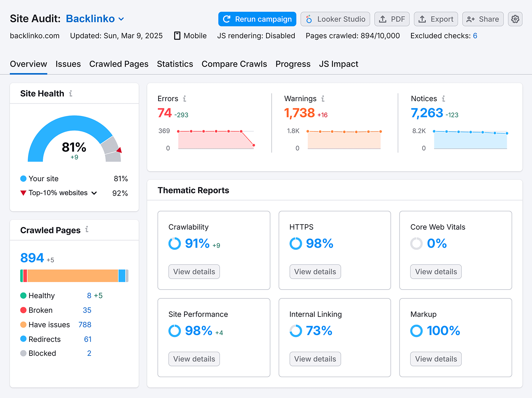Click the Site Performance donut chart icon
The image size is (532, 398).
coord(174,331)
